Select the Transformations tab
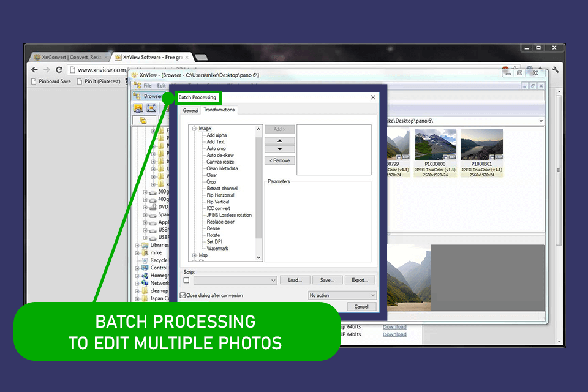The width and height of the screenshot is (588, 392). 219,110
